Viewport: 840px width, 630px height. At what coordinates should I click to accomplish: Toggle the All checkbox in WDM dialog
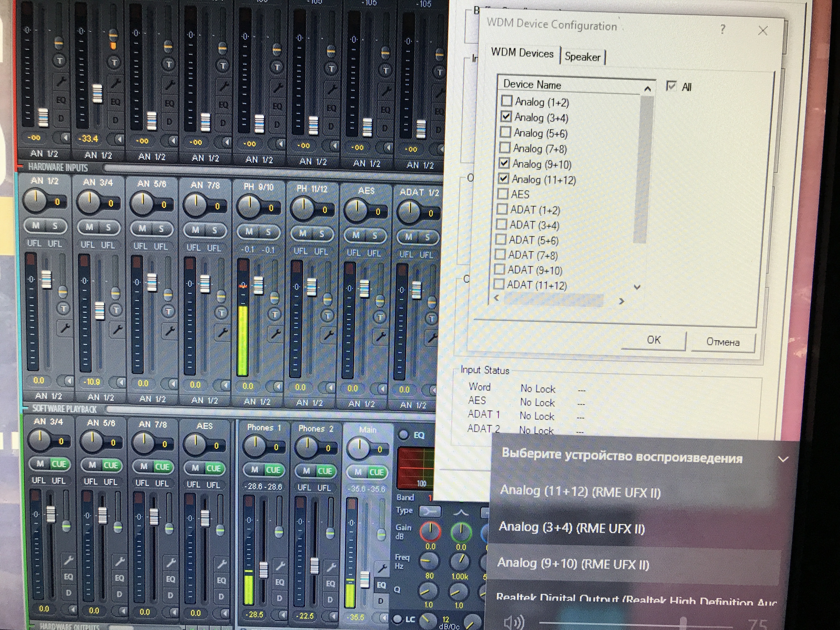pyautogui.click(x=671, y=86)
